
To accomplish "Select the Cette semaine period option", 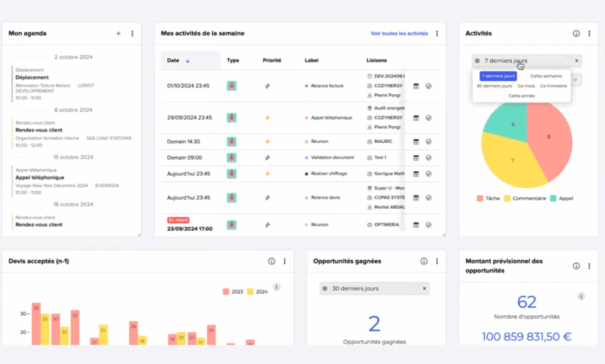I will [546, 76].
